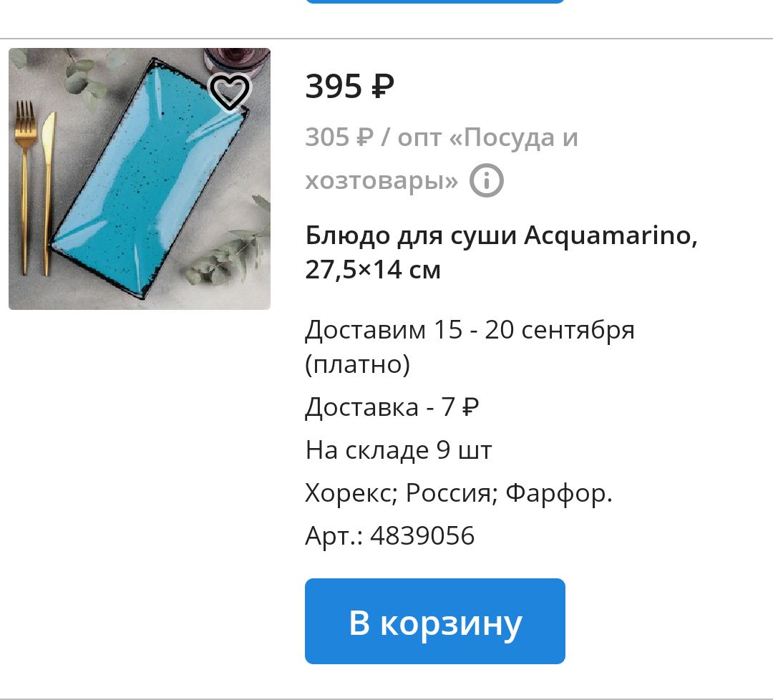
Task: Click the «Посуда и хозтовары» wholesale label
Action: tap(442, 159)
